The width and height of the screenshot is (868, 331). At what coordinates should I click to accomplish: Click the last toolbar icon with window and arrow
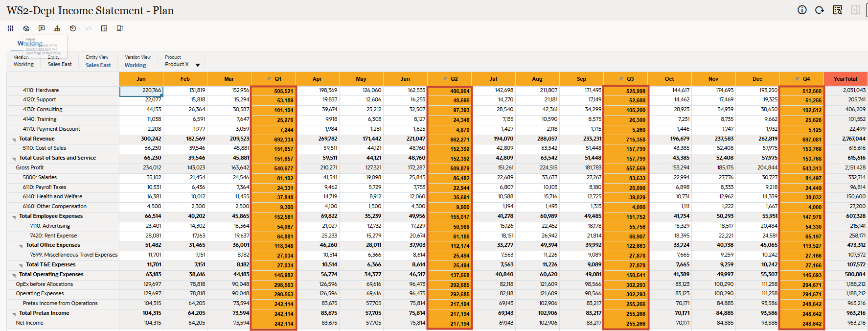(120, 28)
